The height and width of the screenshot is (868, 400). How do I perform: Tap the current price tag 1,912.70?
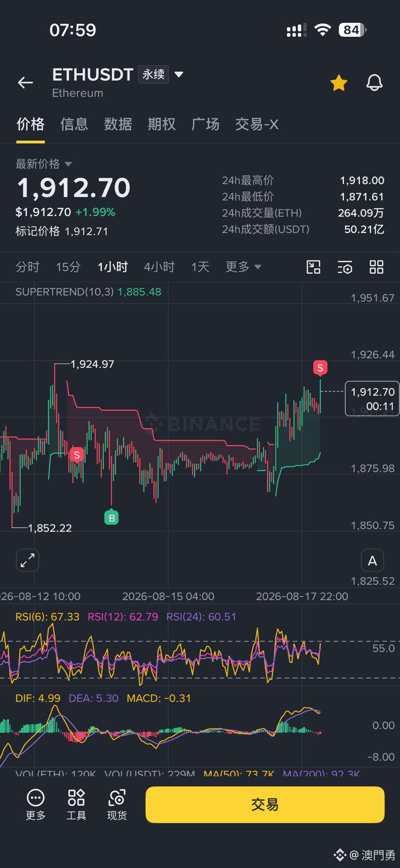pos(372,399)
